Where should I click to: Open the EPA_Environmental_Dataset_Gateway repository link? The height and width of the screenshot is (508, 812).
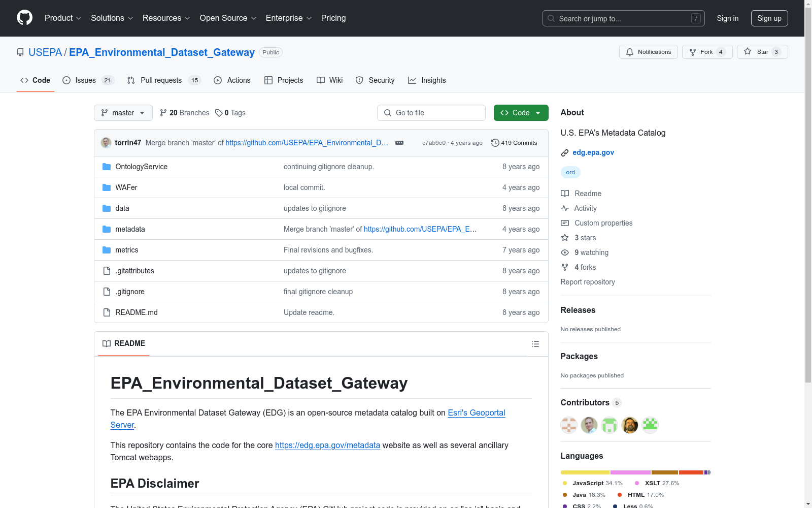tap(162, 52)
